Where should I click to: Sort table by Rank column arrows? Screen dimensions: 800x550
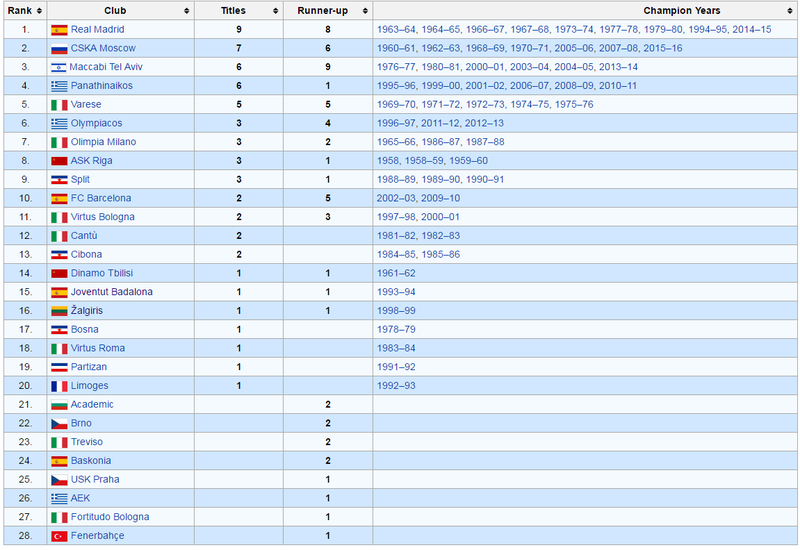point(39,11)
